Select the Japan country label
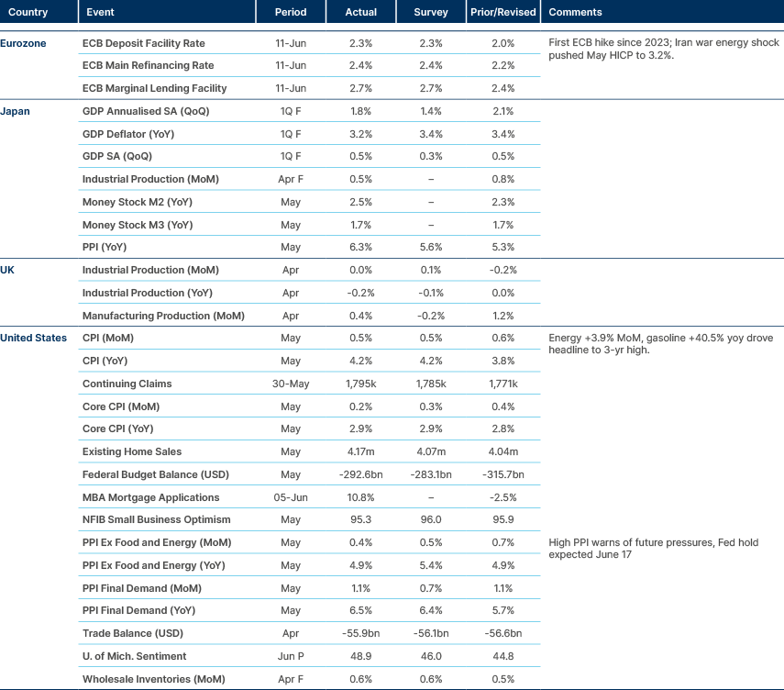Screen dimensions: 784x690 point(15,111)
